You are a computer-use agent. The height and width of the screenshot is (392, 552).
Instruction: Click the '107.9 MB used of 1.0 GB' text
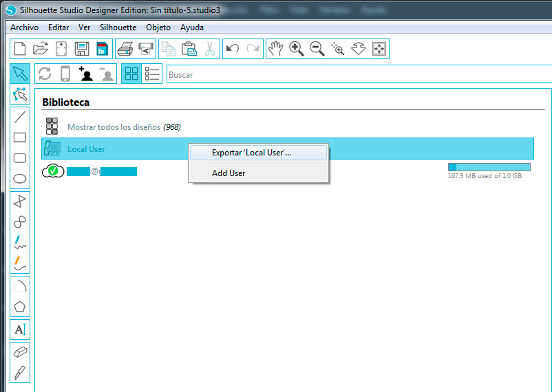tap(485, 175)
